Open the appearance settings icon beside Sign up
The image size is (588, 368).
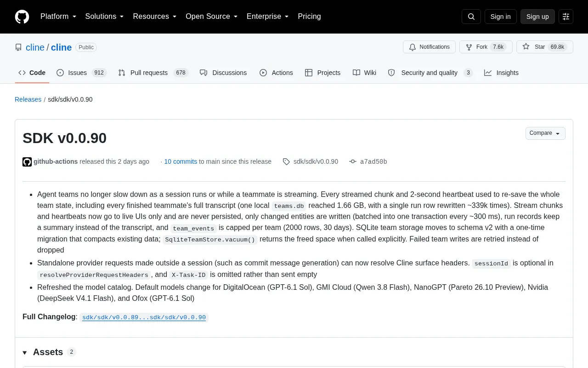click(566, 17)
